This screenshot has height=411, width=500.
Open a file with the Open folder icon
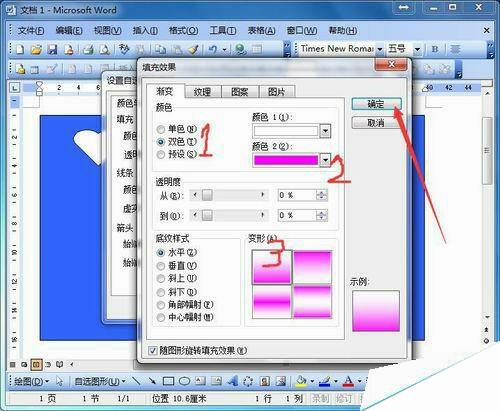[x=36, y=49]
